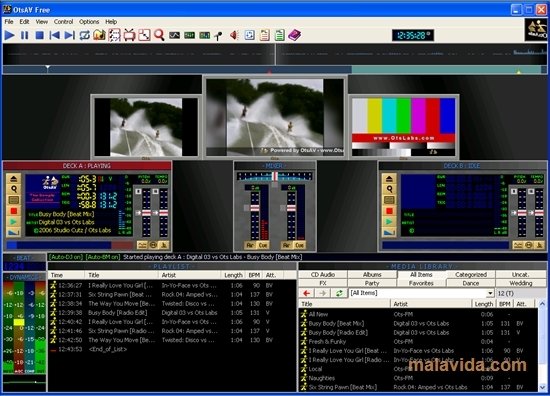The image size is (550, 396).
Task: Click the connected-nodes toolbar icon
Action: [145, 35]
